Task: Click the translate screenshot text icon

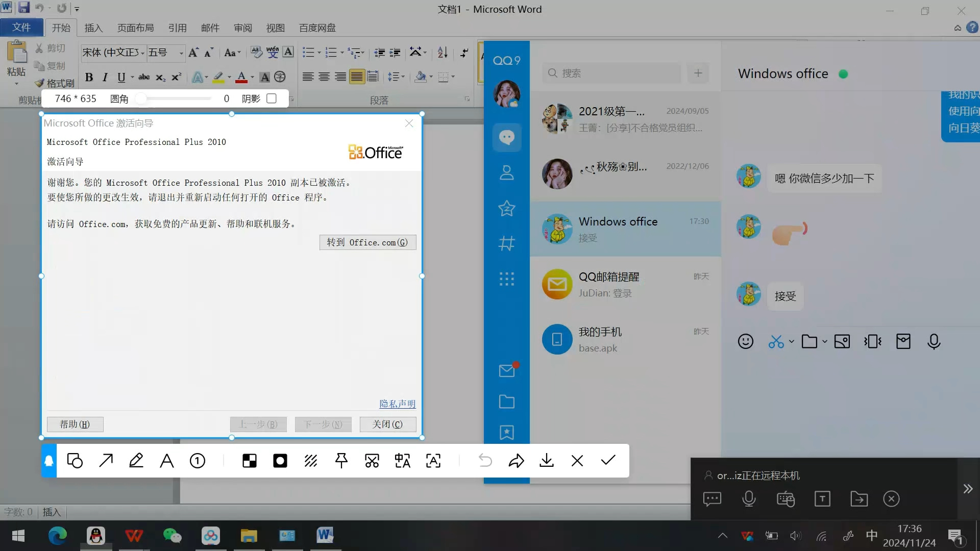Action: point(403,461)
